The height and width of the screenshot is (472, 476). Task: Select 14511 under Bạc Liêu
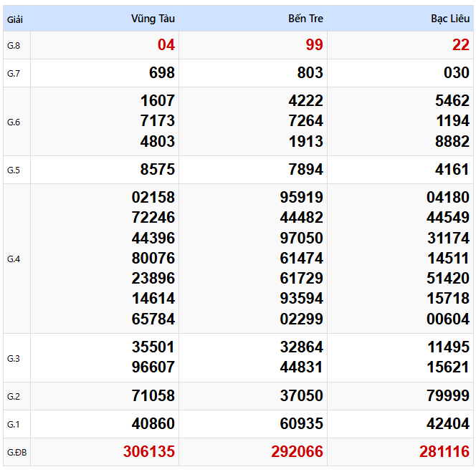(448, 258)
